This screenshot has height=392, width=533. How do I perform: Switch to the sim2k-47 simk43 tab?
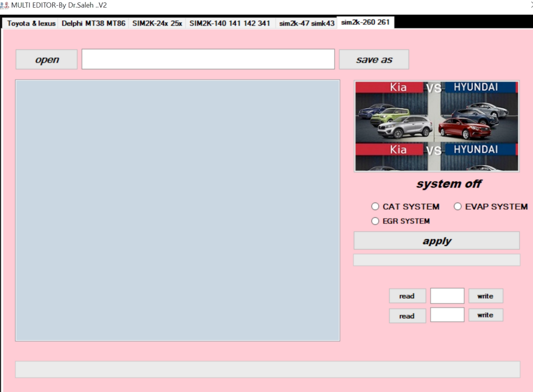coord(306,23)
